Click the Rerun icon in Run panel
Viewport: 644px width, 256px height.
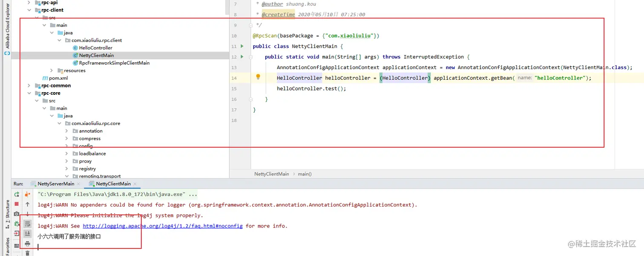[17, 195]
